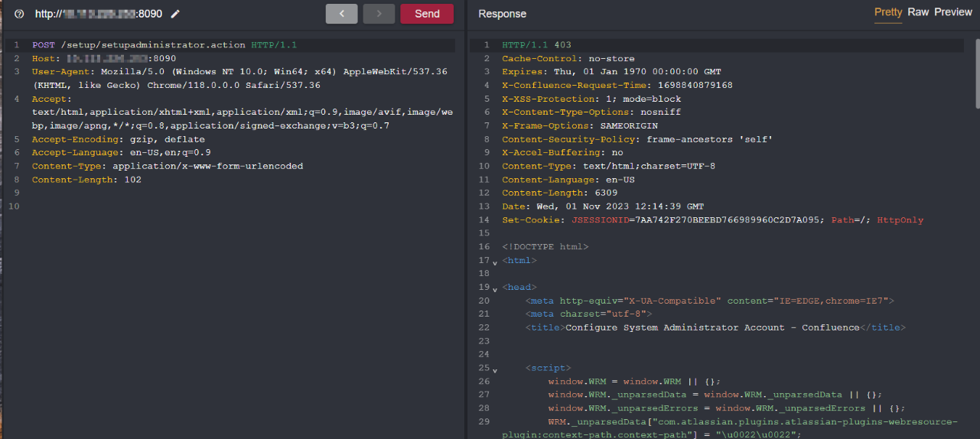Click the Response panel heading
This screenshot has width=980, height=439.
click(502, 14)
